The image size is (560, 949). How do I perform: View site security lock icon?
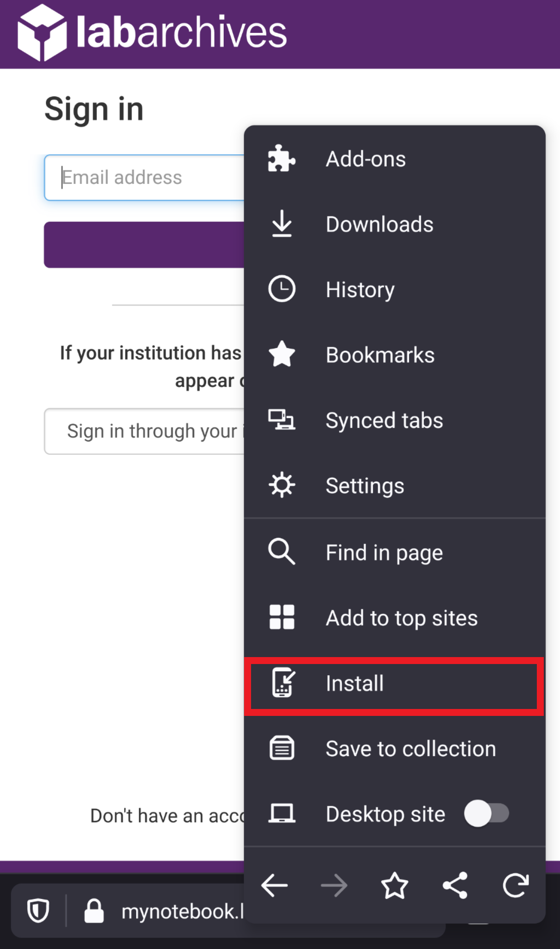pos(94,911)
